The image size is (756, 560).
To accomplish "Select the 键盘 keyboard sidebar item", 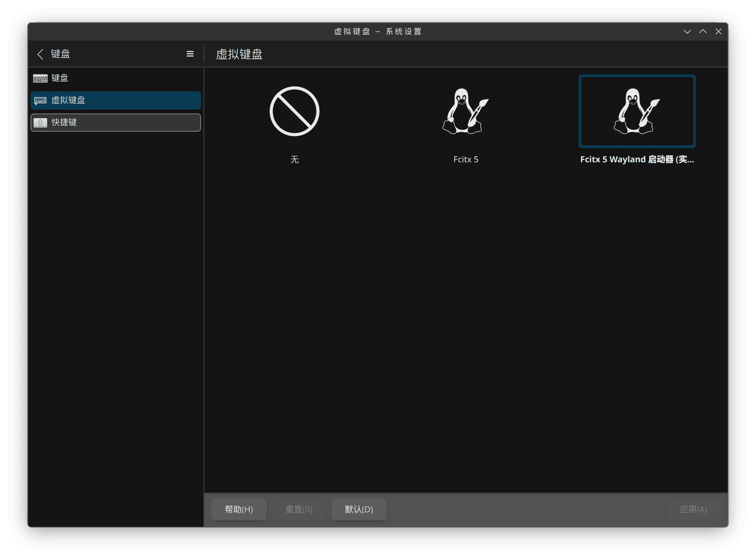I will point(116,78).
